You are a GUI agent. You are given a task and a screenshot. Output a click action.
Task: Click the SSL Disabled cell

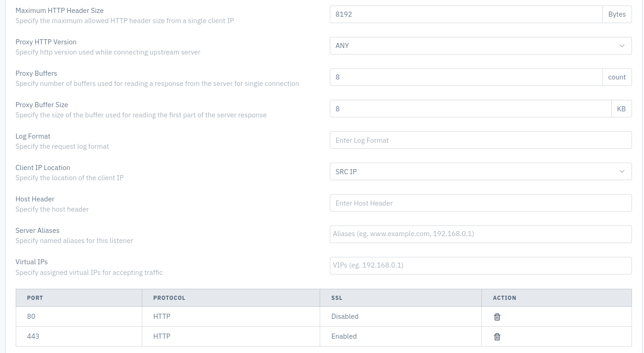[401, 316]
